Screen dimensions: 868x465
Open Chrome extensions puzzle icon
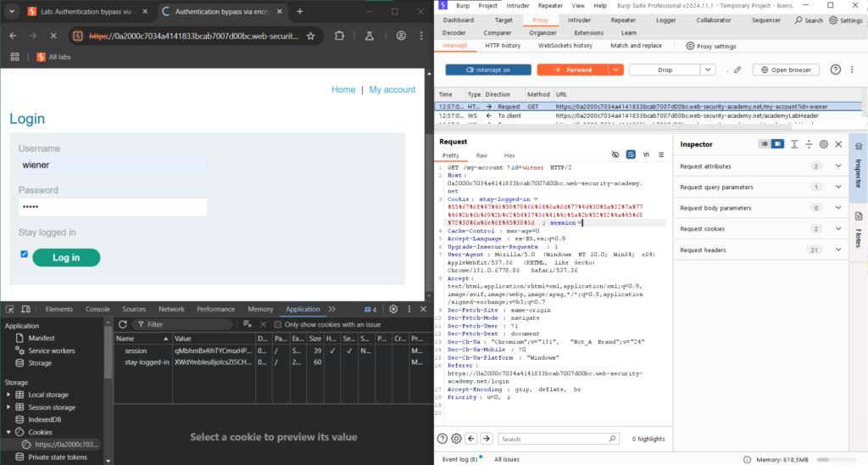click(339, 36)
